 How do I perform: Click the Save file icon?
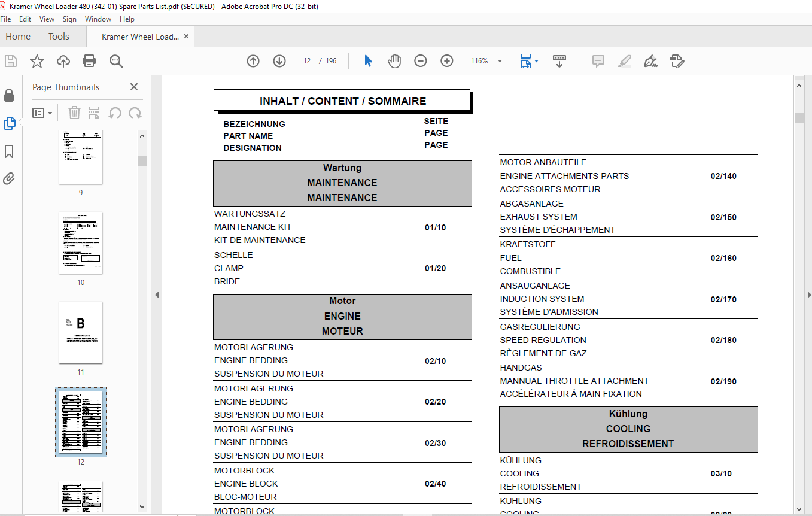pyautogui.click(x=10, y=61)
